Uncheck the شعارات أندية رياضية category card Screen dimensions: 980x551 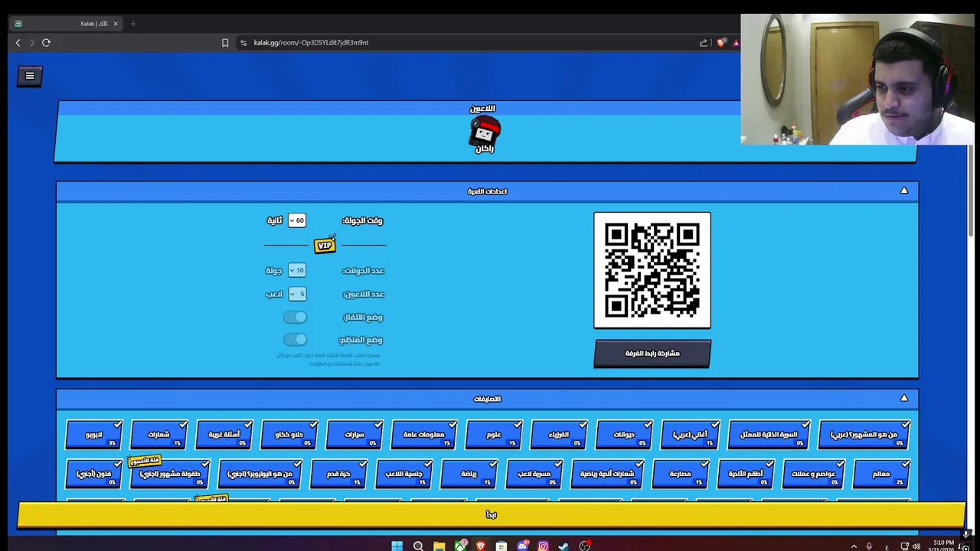(x=607, y=474)
